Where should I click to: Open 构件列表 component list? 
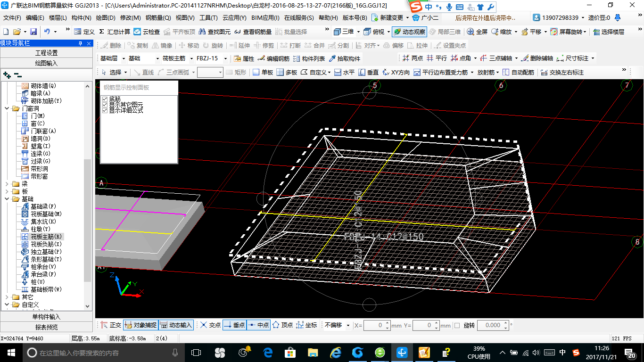[309, 58]
